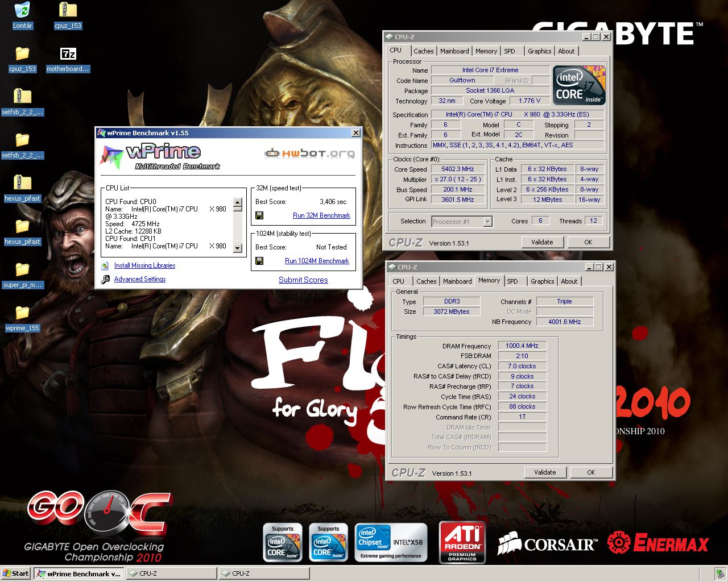Open Advanced Settings link in wPrime
728x582 pixels.
[140, 279]
